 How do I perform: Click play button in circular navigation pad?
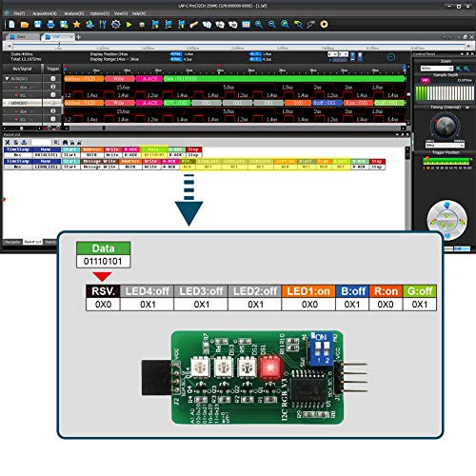(447, 216)
